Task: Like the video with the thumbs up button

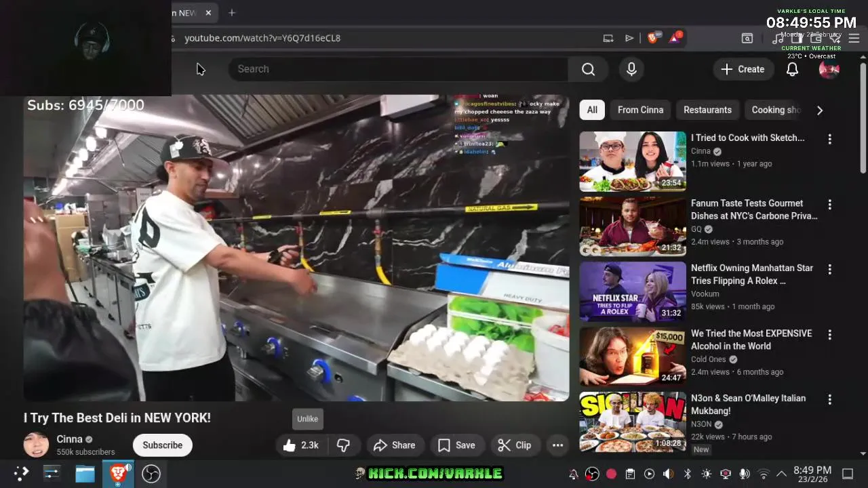Action: click(301, 445)
